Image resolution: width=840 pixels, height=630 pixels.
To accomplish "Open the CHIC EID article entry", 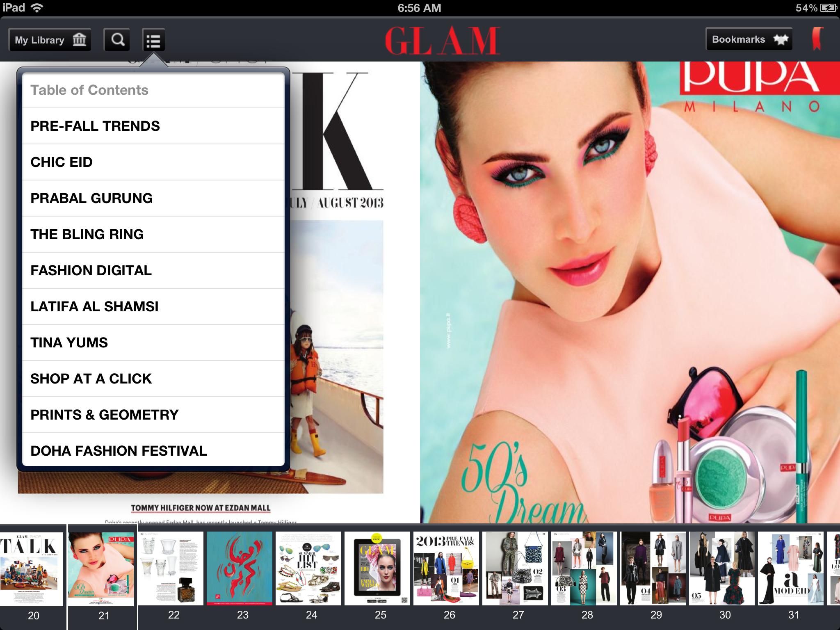I will (62, 162).
